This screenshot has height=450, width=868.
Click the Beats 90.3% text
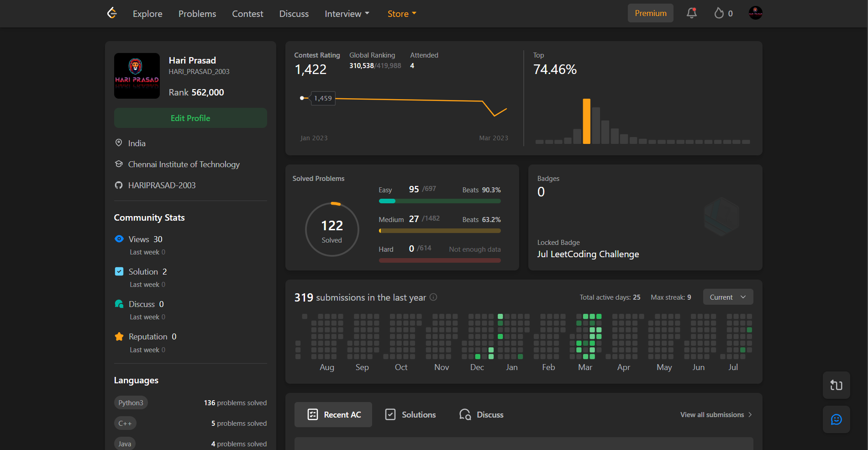[481, 190]
